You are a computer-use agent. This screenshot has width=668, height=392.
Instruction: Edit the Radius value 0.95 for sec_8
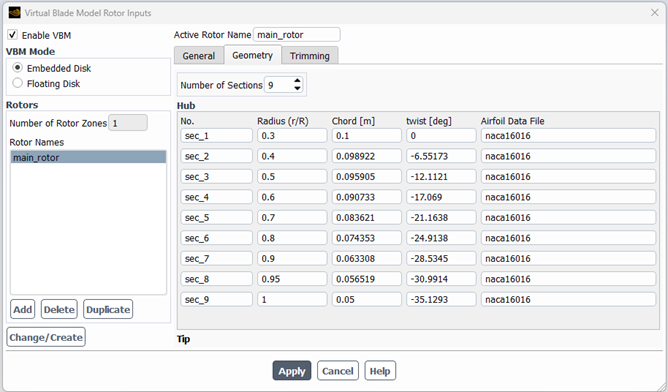(x=292, y=279)
